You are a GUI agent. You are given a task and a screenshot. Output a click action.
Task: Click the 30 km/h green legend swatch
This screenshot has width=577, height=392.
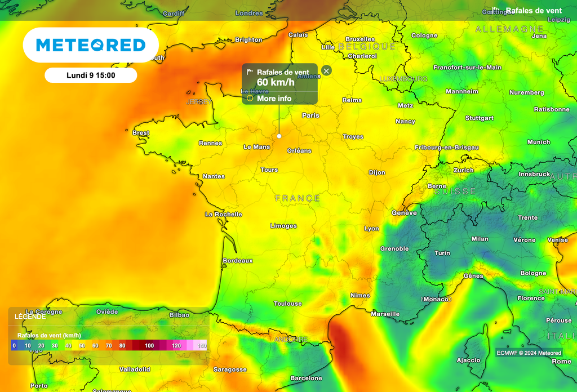tap(55, 345)
